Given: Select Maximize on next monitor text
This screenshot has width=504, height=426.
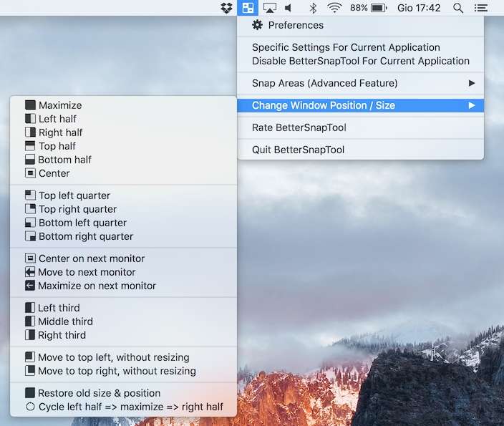Looking at the screenshot, I should (97, 286).
